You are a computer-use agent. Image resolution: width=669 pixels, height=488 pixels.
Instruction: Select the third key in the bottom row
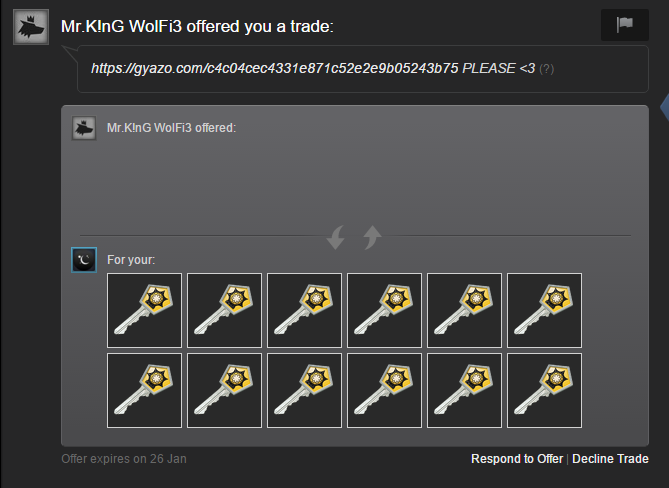pos(304,390)
